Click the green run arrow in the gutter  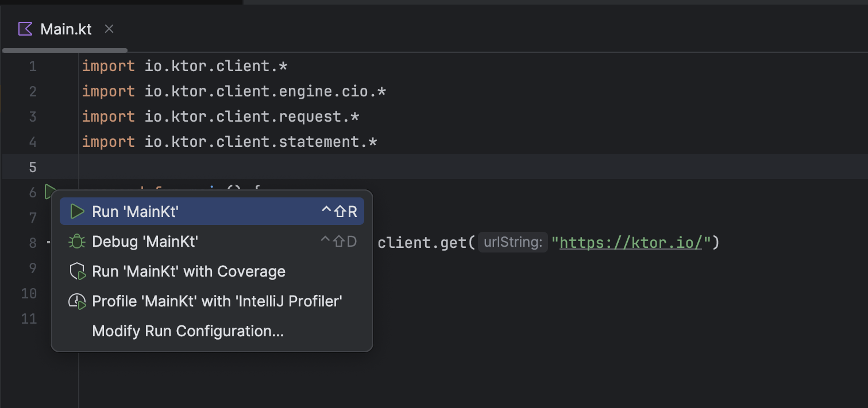click(50, 192)
